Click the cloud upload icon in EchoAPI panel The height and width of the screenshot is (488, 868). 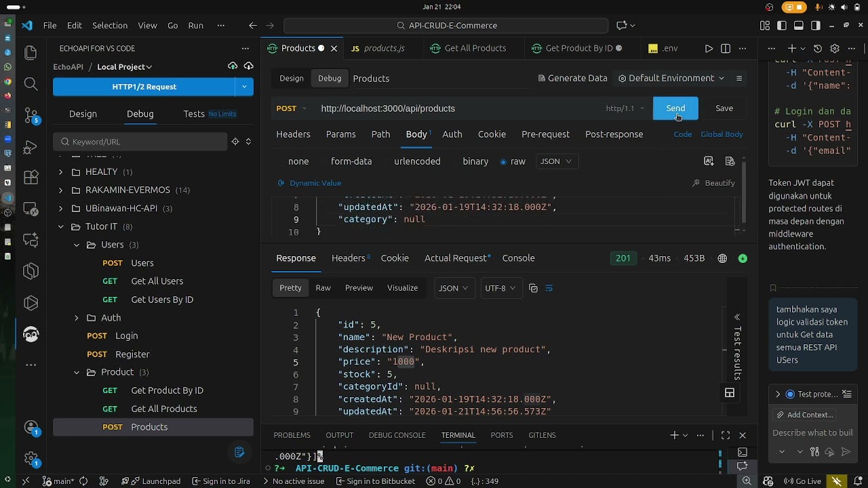coord(233,66)
